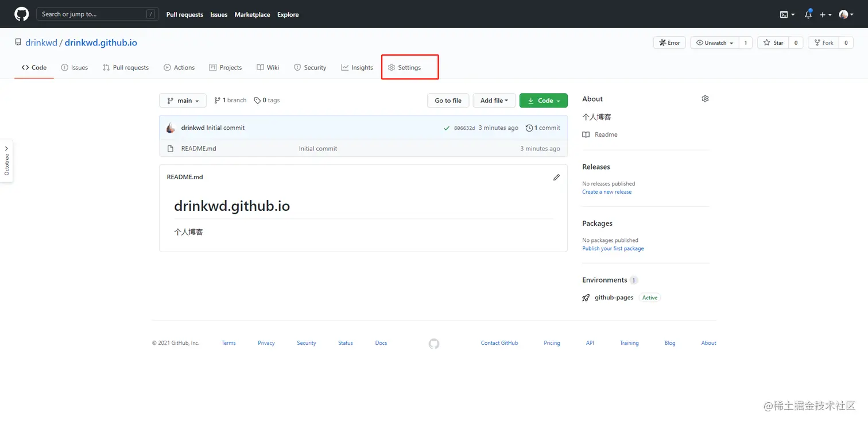Click the footer GitHub mark icon

click(x=434, y=344)
